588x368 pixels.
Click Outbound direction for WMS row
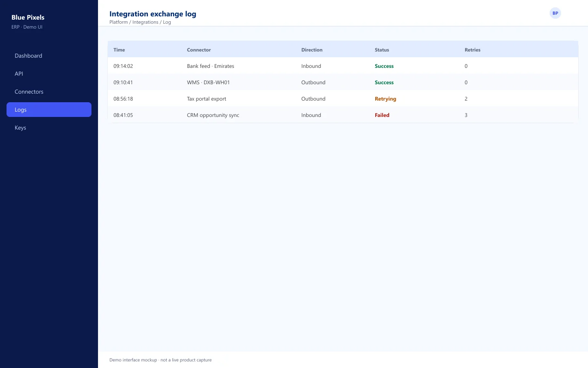tap(313, 82)
